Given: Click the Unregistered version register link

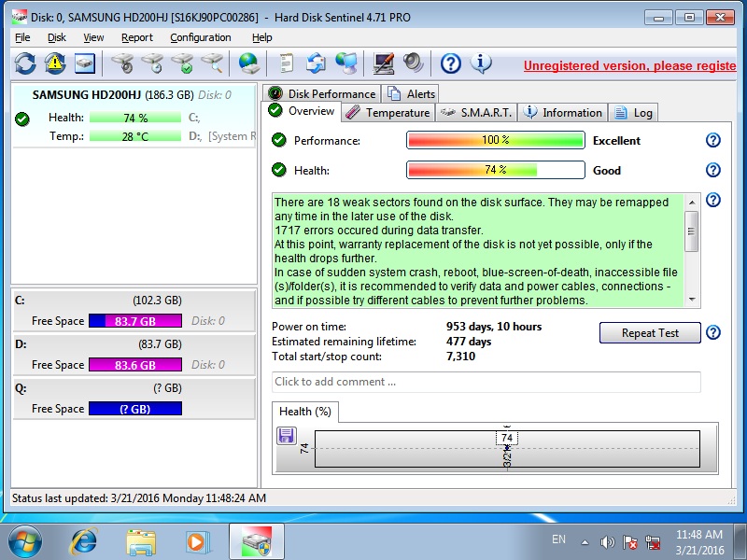Looking at the screenshot, I should [x=629, y=65].
